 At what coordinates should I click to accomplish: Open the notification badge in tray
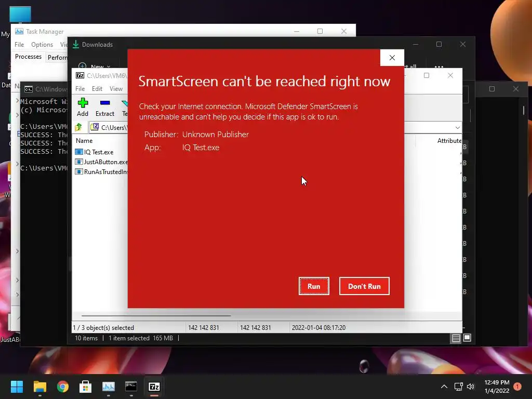point(517,387)
